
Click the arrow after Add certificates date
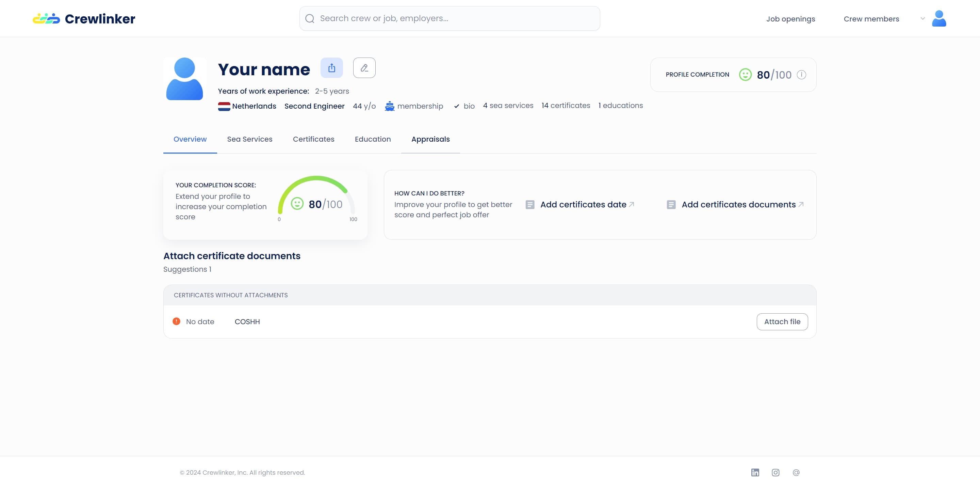coord(632,205)
